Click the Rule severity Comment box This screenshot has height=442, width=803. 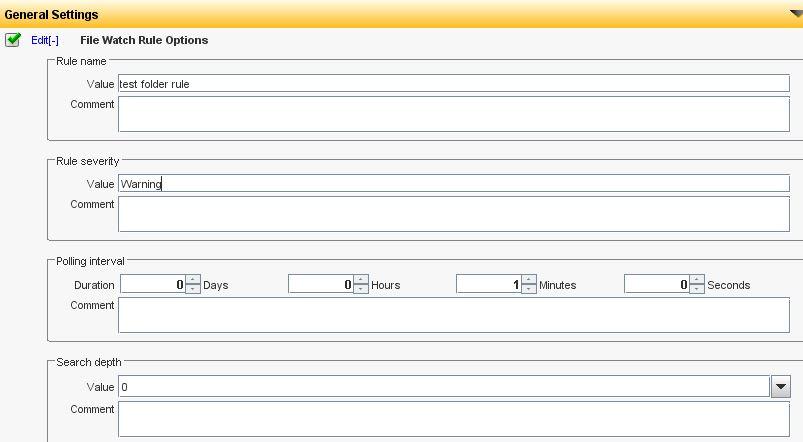453,214
